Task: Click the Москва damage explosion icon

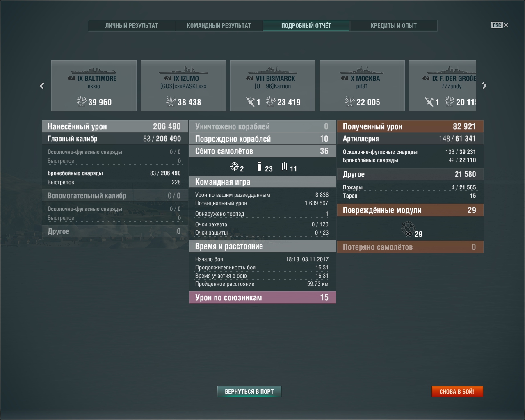Action: [x=349, y=101]
